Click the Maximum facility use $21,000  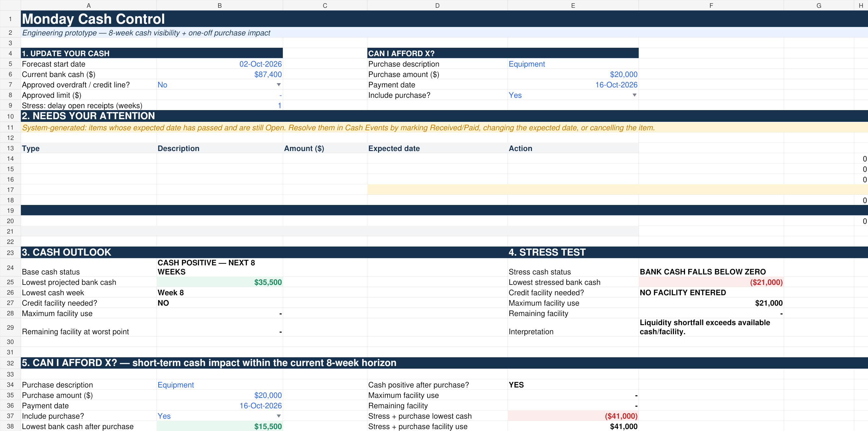click(769, 303)
